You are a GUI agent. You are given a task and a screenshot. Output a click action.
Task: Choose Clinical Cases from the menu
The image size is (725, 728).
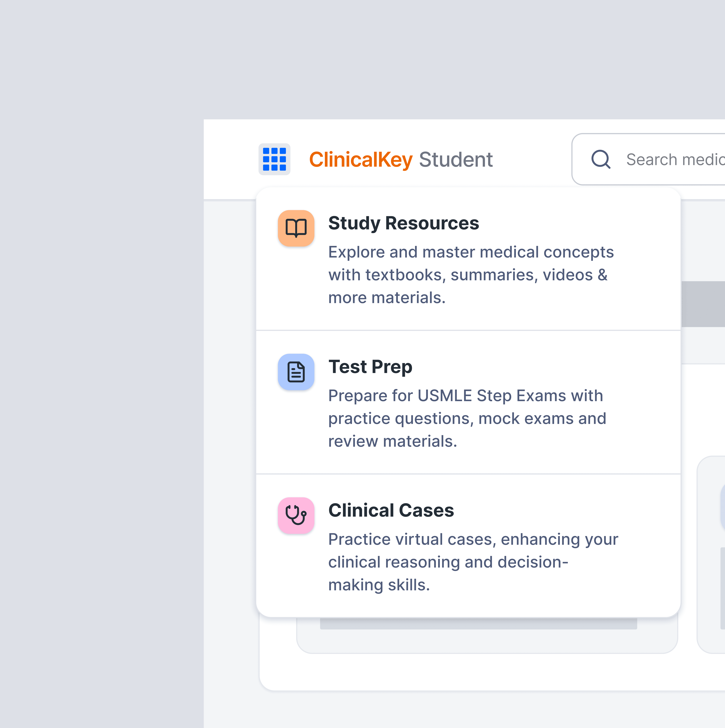point(391,510)
